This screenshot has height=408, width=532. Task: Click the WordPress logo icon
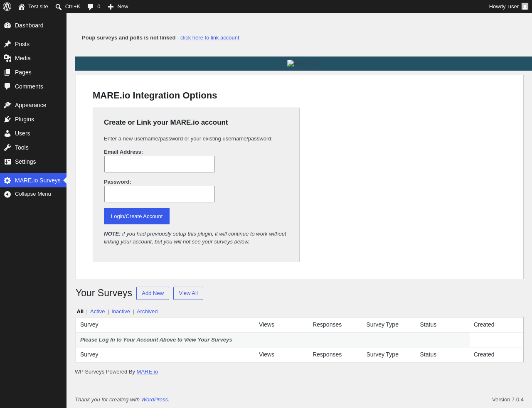click(x=7, y=7)
